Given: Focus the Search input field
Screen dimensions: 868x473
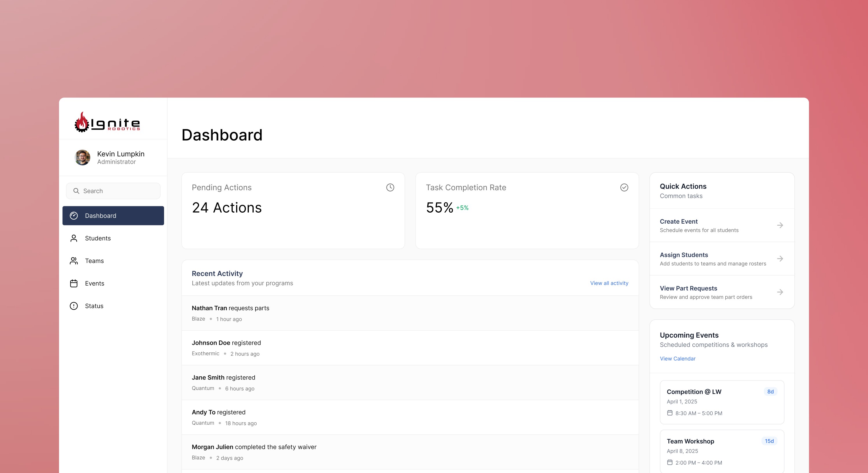Looking at the screenshot, I should point(113,191).
